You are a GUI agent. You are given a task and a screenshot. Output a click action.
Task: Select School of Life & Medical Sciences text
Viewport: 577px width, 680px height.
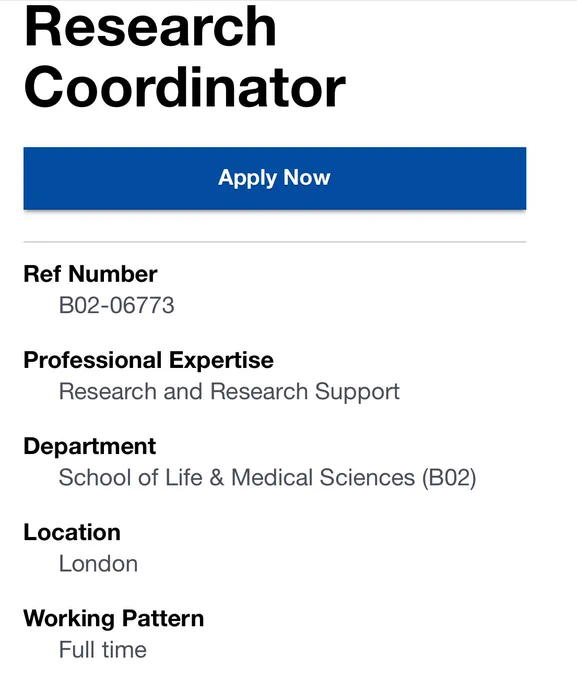[x=237, y=478]
